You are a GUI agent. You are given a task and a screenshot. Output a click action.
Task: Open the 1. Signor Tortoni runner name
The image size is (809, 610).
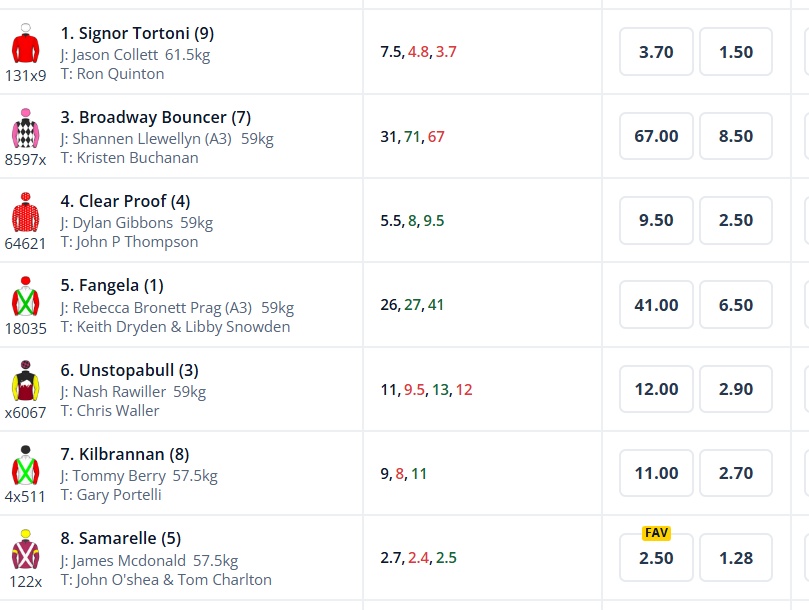(137, 33)
